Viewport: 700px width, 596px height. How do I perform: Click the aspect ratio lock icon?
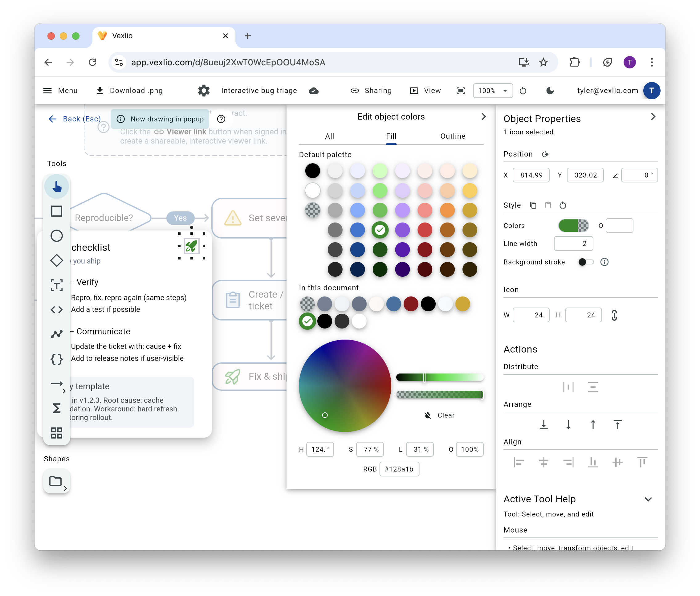click(x=614, y=315)
